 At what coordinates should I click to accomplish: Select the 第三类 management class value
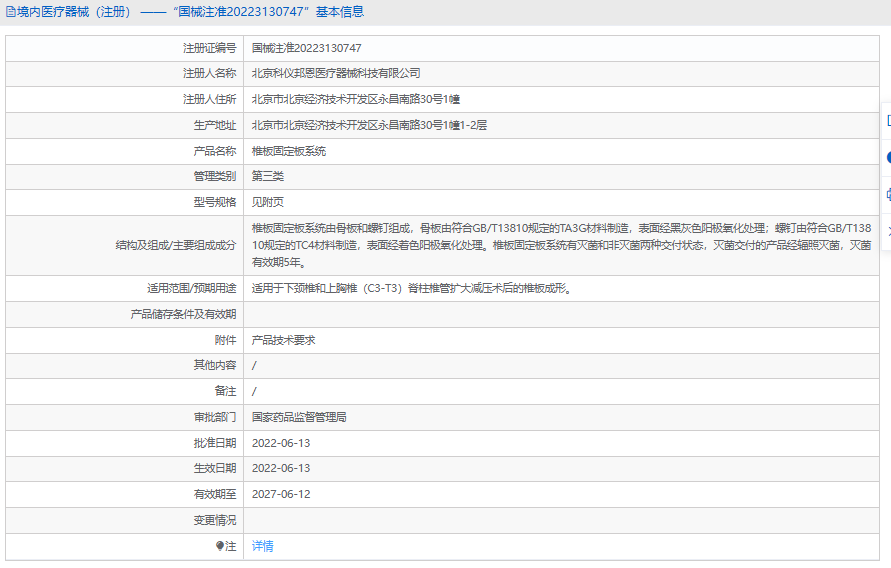click(x=268, y=176)
